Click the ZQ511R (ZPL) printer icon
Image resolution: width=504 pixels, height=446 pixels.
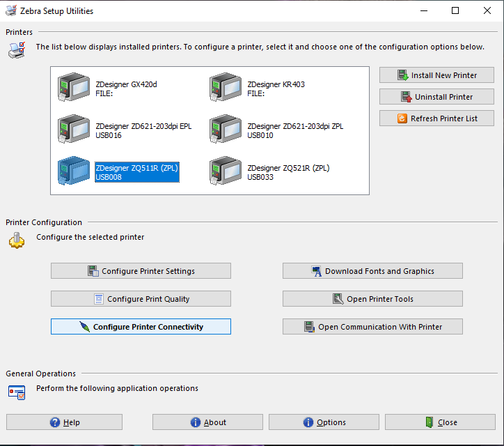(74, 171)
